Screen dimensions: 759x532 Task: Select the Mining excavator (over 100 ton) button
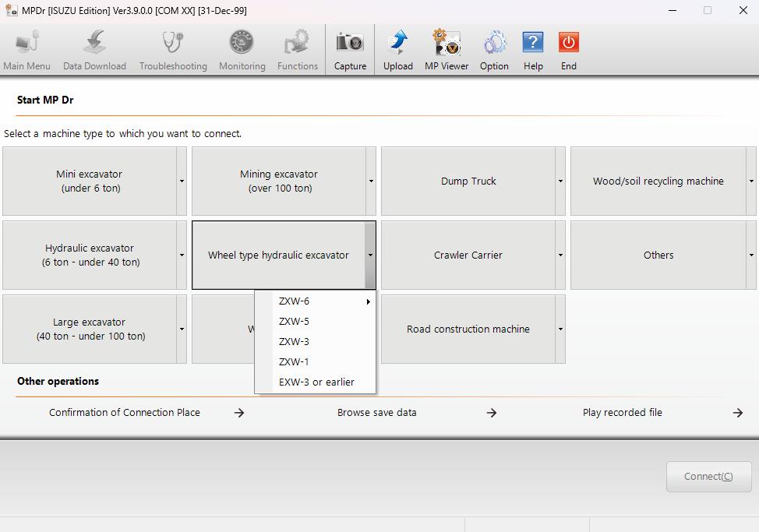coord(279,181)
